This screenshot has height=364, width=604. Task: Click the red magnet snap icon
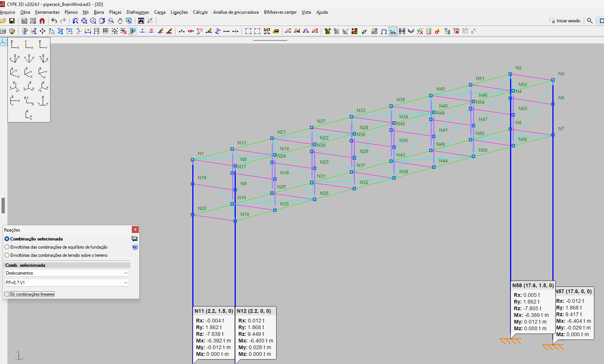[x=42, y=21]
